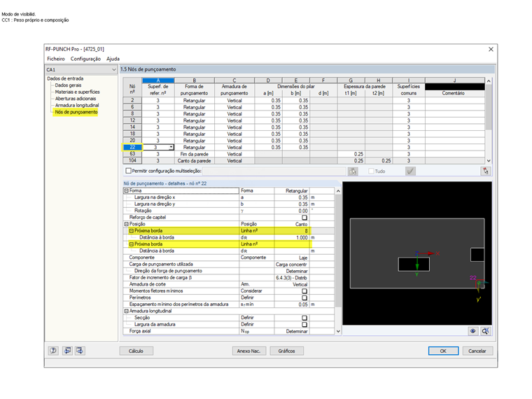Toggle the Tudo checkbox
The height and width of the screenshot is (399, 532).
pos(371,171)
